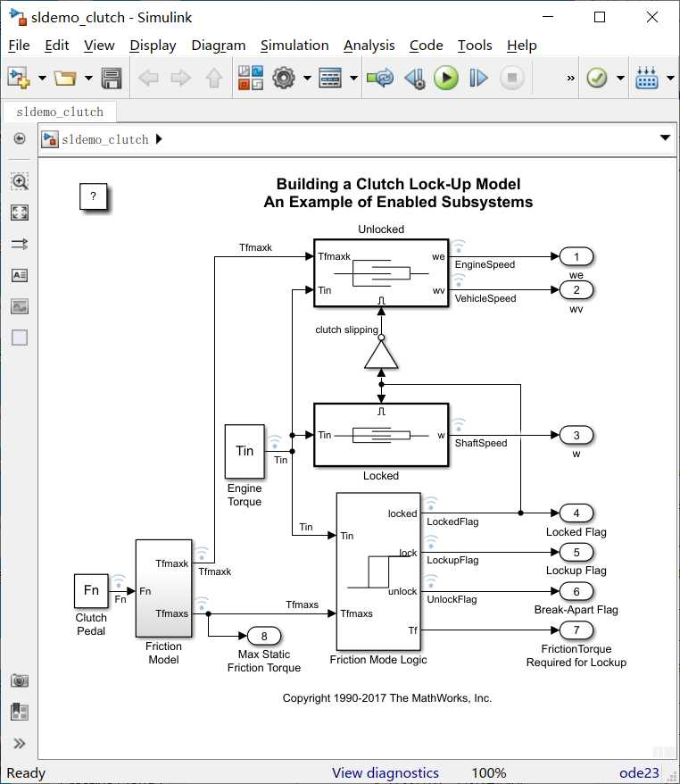
Task: Save the model with the floppy icon
Action: click(112, 78)
